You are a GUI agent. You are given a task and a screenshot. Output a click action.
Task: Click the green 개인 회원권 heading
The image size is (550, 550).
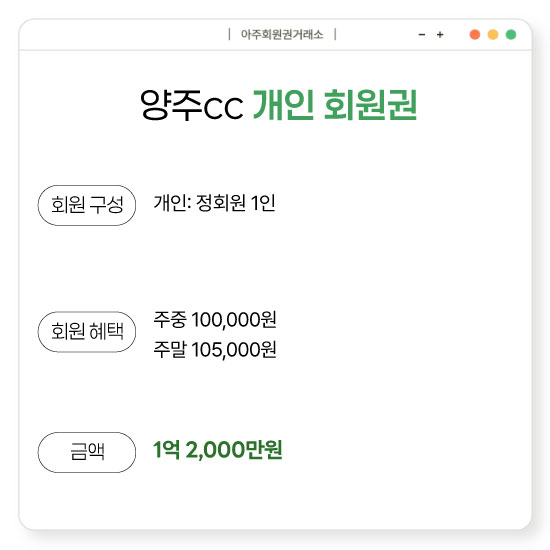(335, 105)
